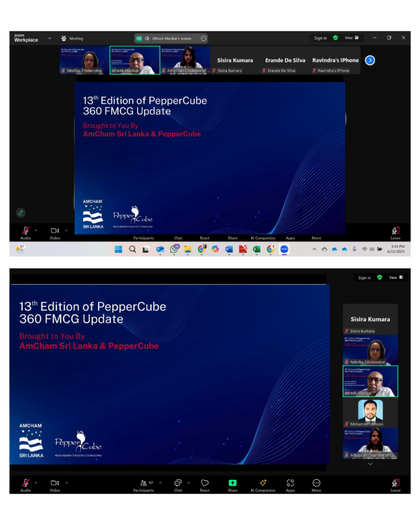Image resolution: width=420 pixels, height=525 pixels.
Task: Open Word from the taskbar
Action: [x=229, y=250]
